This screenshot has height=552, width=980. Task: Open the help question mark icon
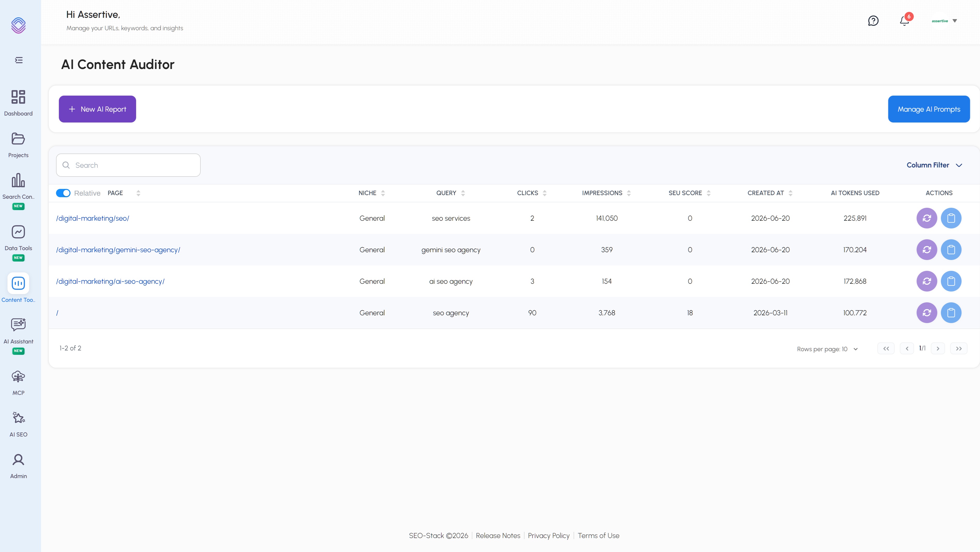[873, 21]
